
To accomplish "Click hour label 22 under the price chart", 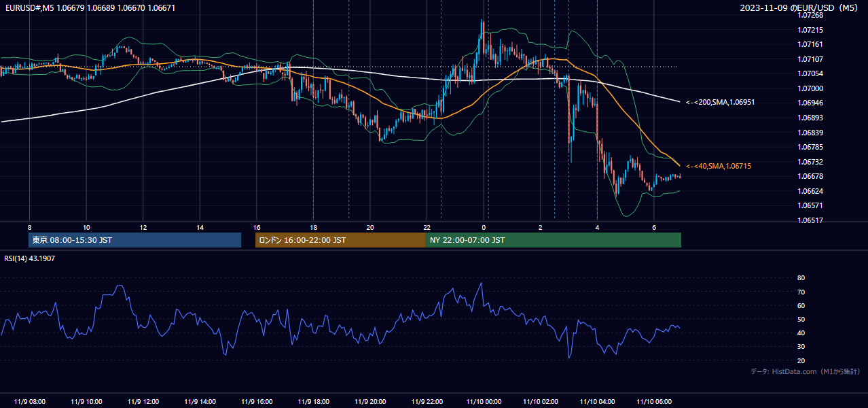I will point(427,227).
